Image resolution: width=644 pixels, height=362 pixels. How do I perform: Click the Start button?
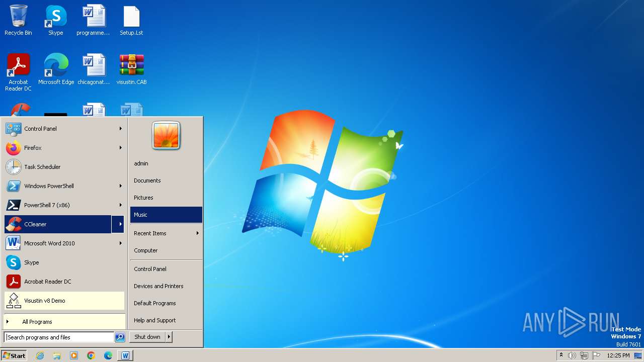click(x=14, y=355)
